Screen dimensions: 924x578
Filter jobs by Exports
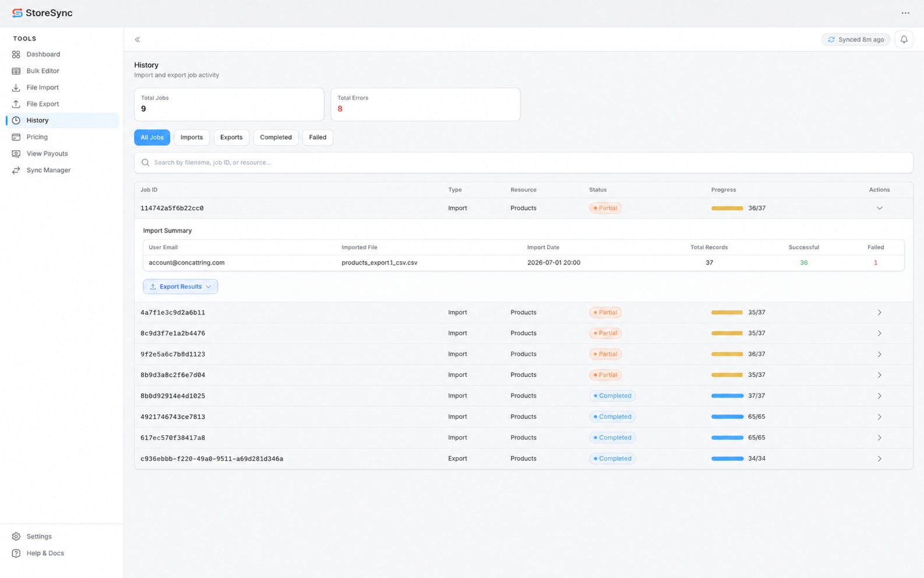(231, 138)
